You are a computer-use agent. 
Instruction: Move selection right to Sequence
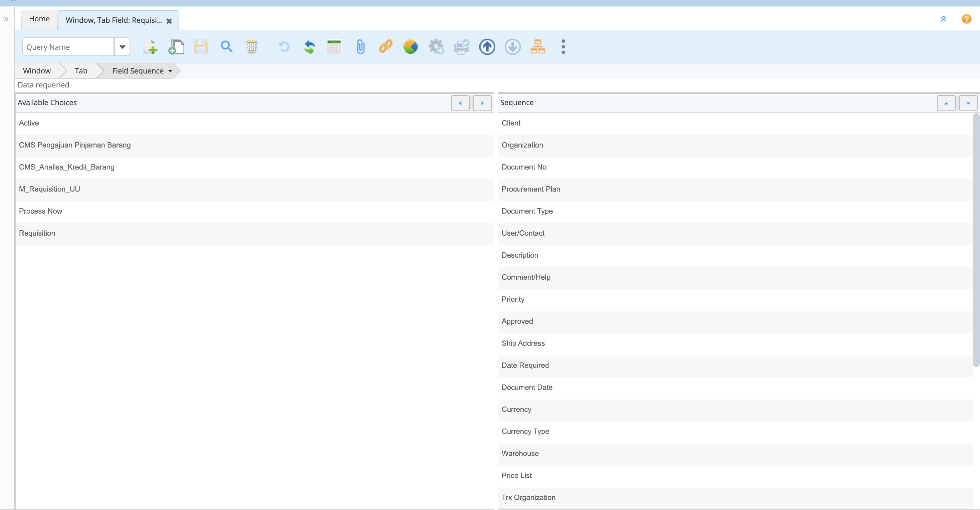[482, 103]
